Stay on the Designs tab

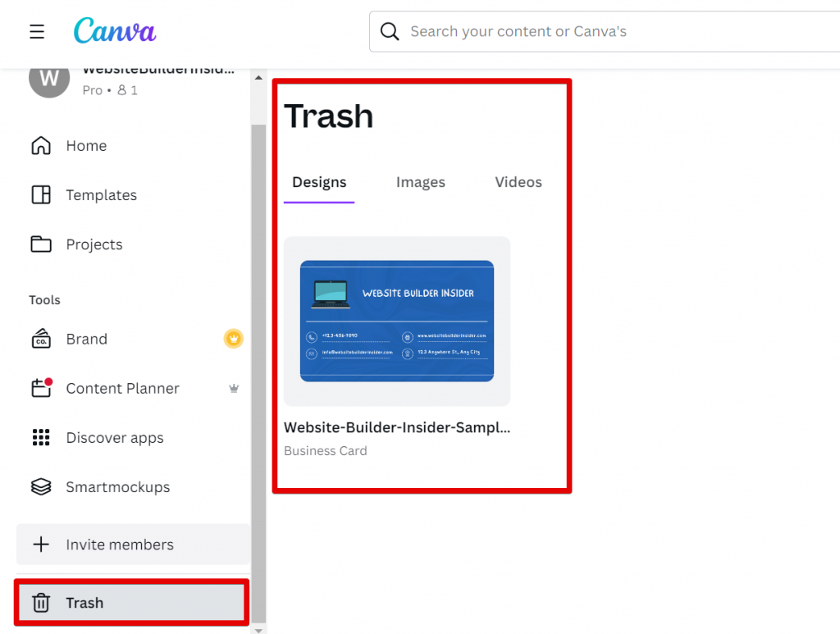click(x=319, y=182)
